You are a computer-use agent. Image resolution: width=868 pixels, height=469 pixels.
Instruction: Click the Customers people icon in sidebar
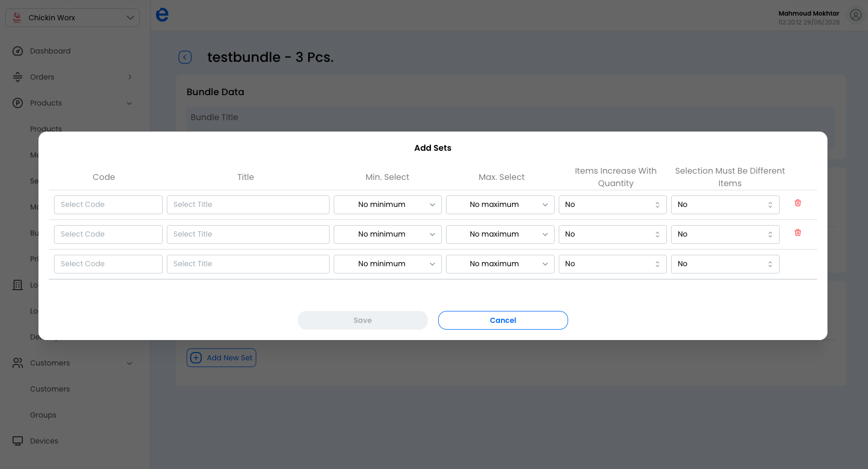pyautogui.click(x=18, y=363)
